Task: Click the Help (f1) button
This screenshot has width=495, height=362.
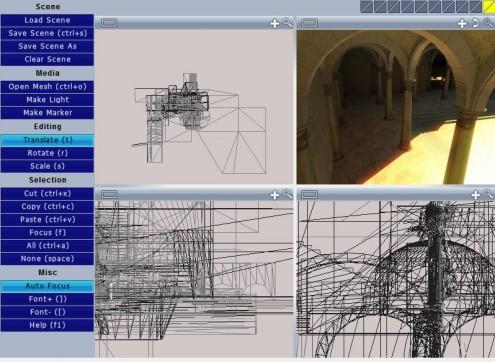Action: [47, 325]
